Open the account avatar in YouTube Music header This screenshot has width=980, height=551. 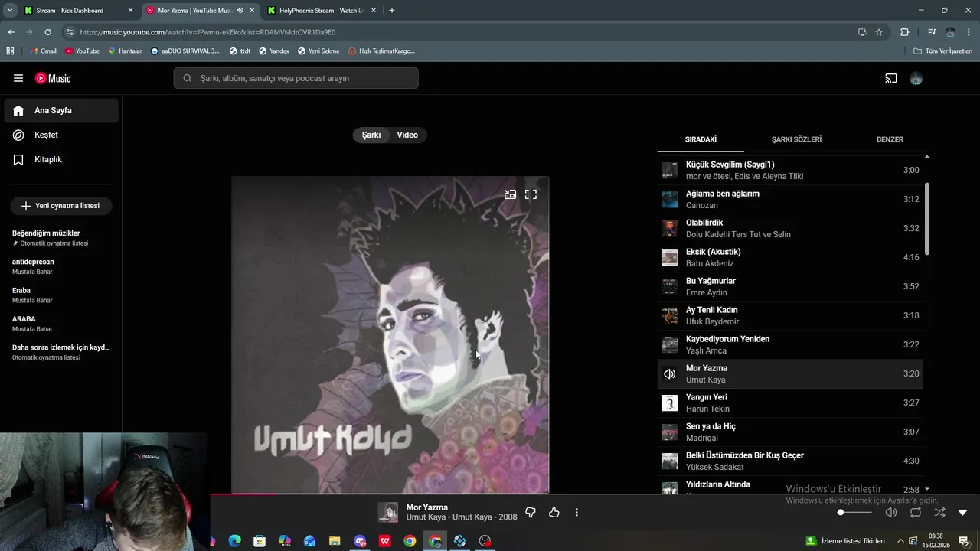point(916,78)
